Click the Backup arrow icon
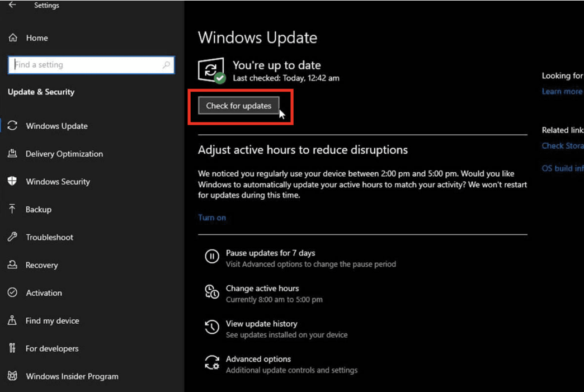Viewport: 584px width, 392px height. (12, 209)
